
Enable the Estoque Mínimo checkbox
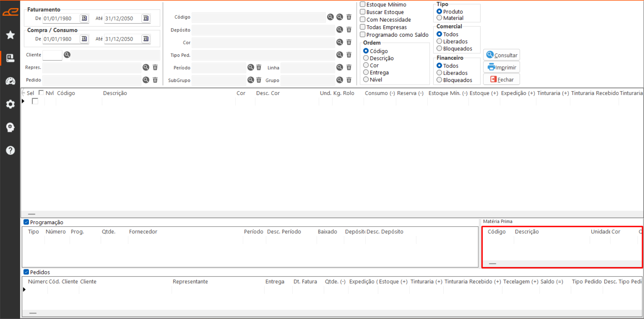click(363, 4)
